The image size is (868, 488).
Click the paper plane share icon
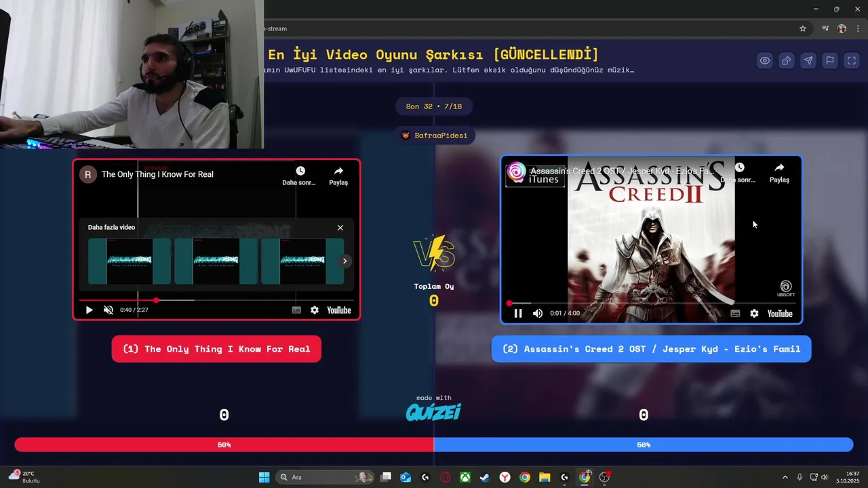808,60
